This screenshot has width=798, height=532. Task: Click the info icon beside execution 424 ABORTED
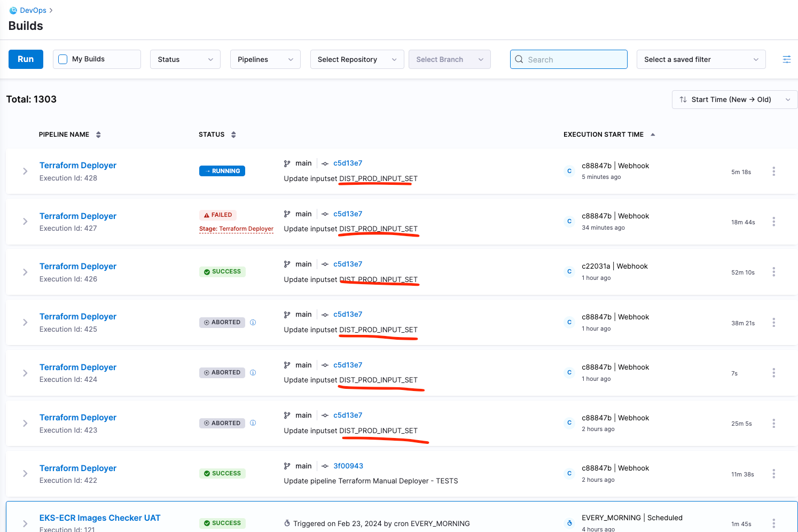pyautogui.click(x=253, y=372)
